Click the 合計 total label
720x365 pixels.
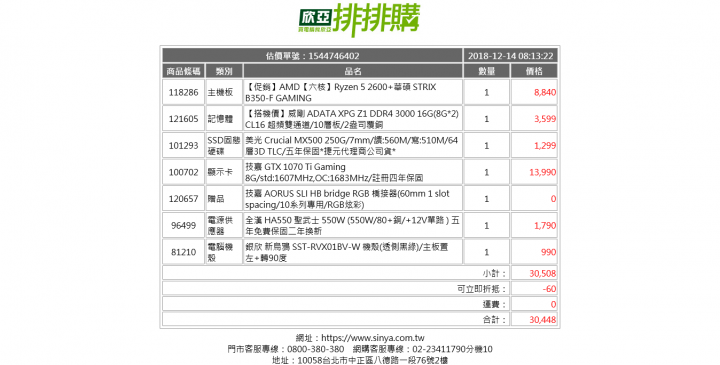pyautogui.click(x=494, y=320)
